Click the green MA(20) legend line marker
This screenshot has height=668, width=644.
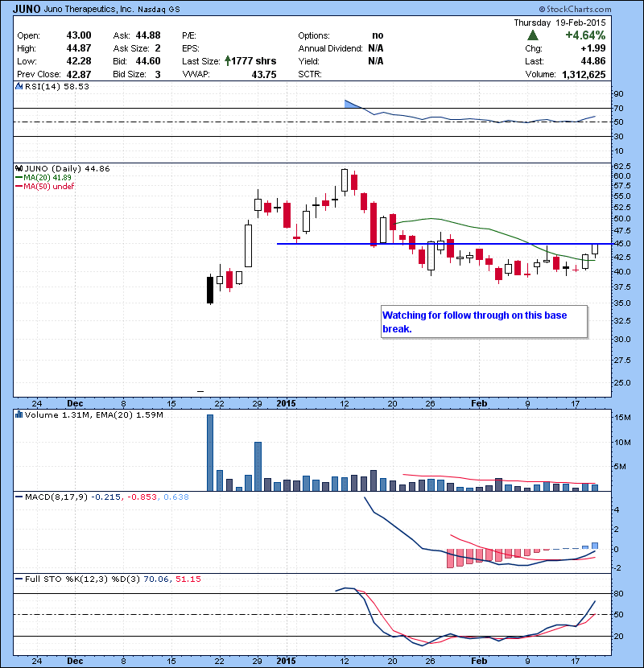click(19, 178)
